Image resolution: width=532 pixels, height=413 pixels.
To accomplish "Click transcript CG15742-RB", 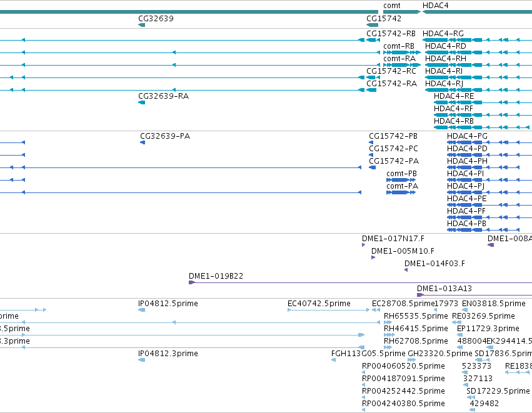I will click(391, 34).
